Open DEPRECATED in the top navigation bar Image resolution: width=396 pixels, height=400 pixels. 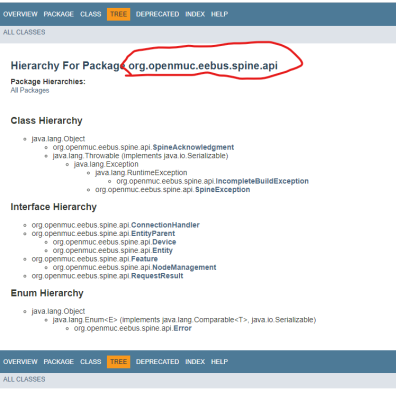click(157, 14)
